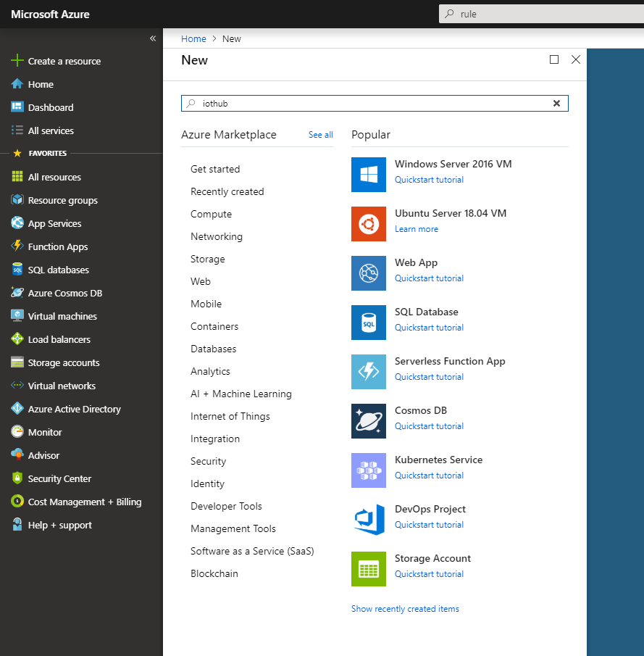Viewport: 644px width, 656px height.
Task: Select the Developer Tools category
Action: point(226,506)
